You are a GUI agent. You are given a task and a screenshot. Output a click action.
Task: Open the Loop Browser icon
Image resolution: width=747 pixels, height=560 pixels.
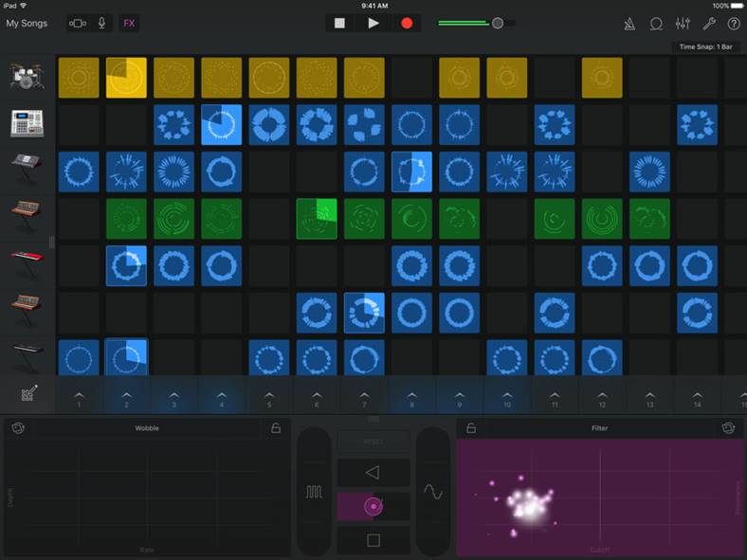point(656,24)
